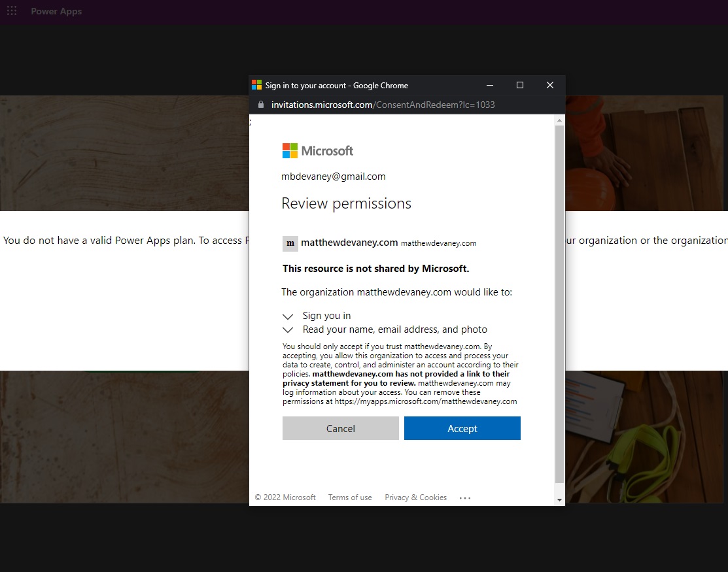Click the padlock security icon in address bar
Screen dimensions: 728x572
tap(260, 105)
